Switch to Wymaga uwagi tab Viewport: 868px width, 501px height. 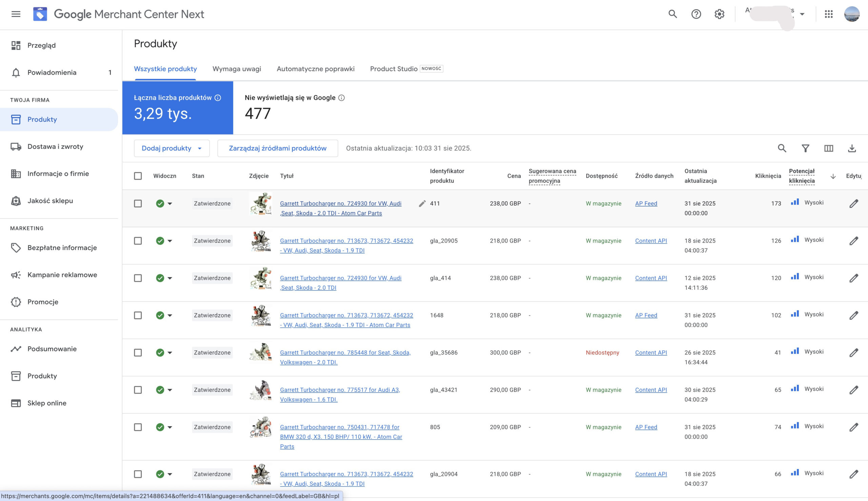237,69
